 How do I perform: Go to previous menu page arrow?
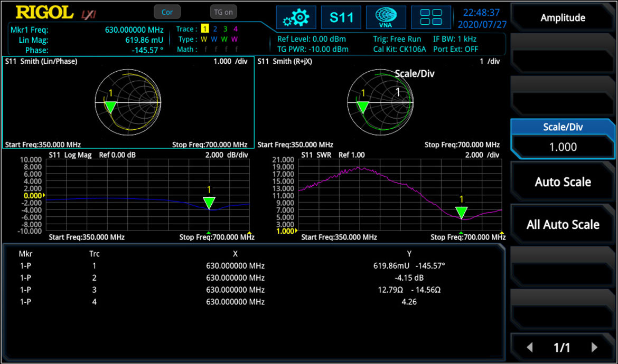[x=530, y=347]
